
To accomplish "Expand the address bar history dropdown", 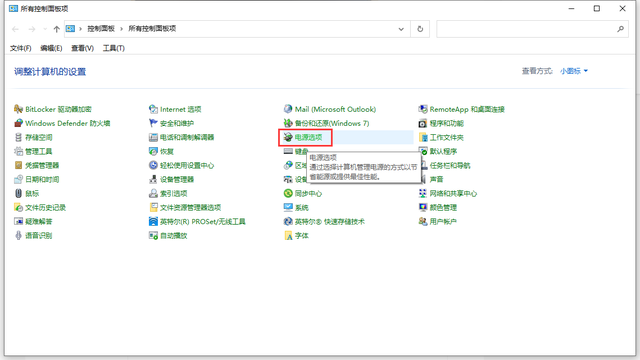I will [x=401, y=29].
